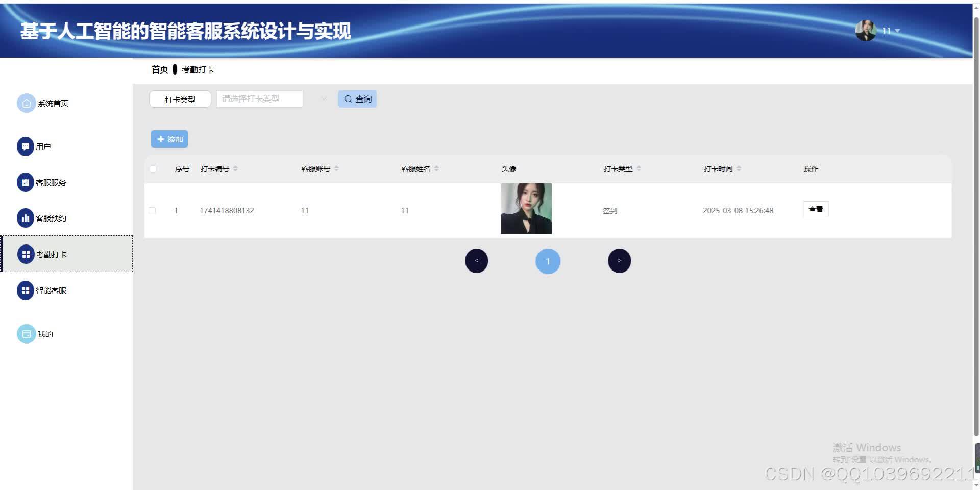This screenshot has width=980, height=490.
Task: Open 客服服务 from the sidebar
Action: tap(27, 182)
